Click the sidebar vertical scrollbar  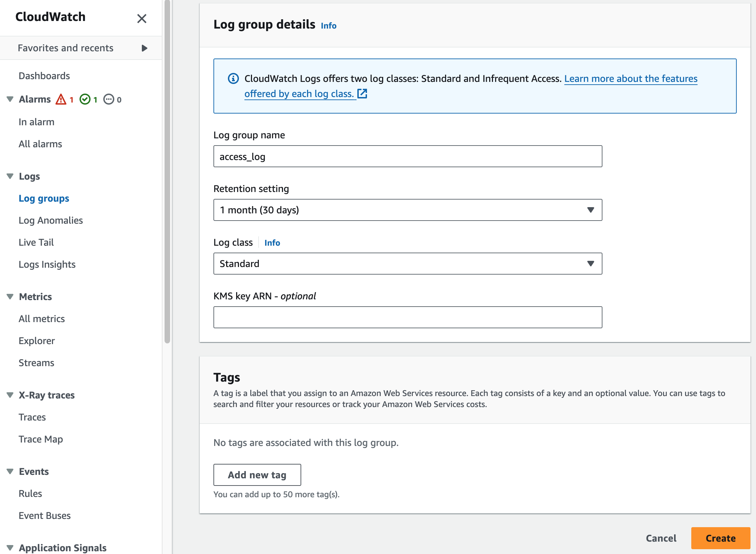[167, 172]
